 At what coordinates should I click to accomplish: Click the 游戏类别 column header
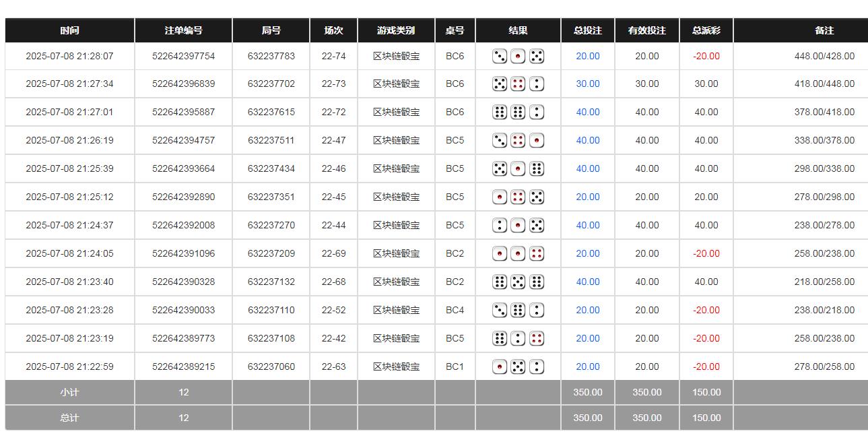(396, 30)
